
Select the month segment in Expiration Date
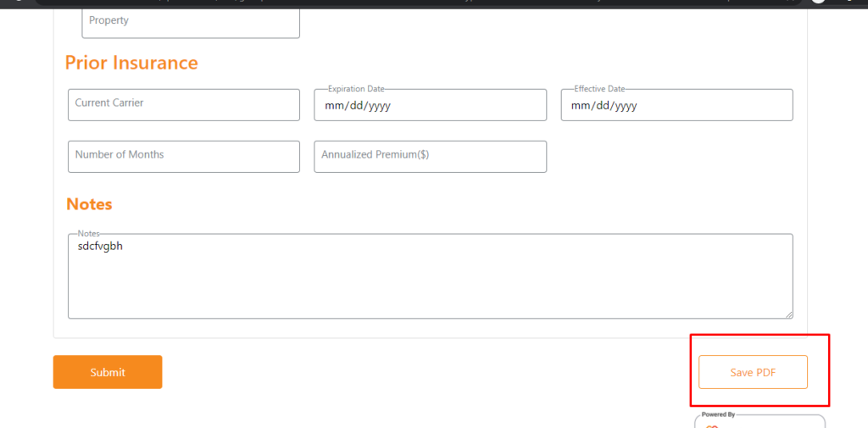(333, 106)
